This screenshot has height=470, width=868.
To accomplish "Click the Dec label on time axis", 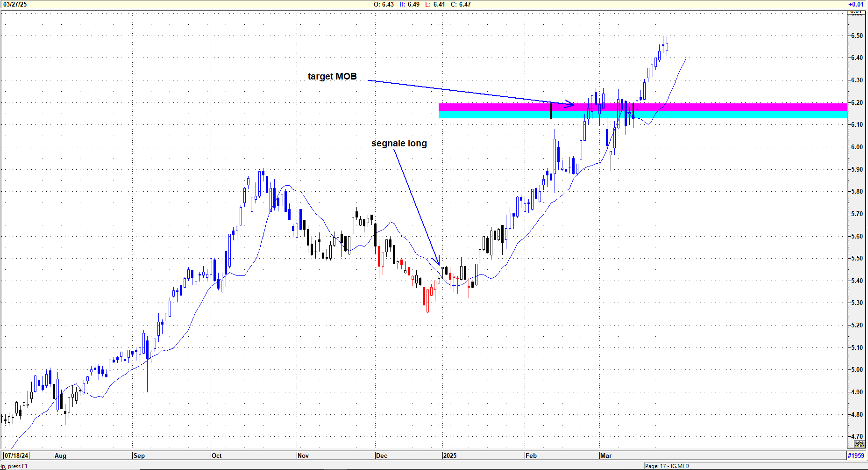I will coord(381,456).
